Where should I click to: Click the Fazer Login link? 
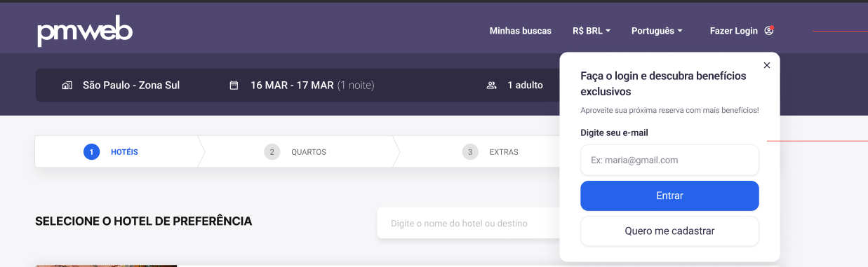click(x=734, y=31)
